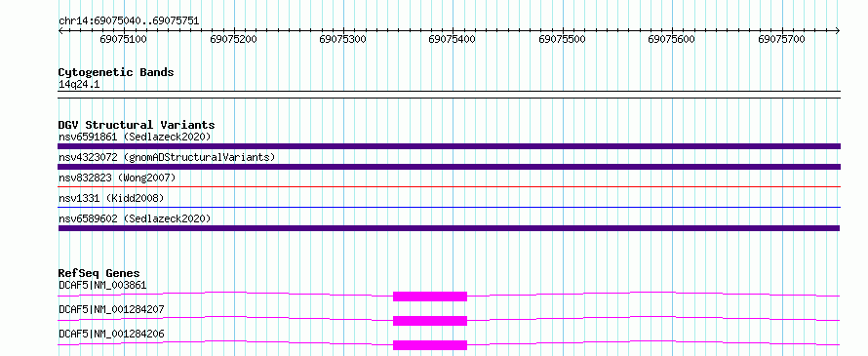Screen dimensions: 868x356
Task: Open variant nsv1331 (Kidd2008) label
Action: [x=111, y=198]
